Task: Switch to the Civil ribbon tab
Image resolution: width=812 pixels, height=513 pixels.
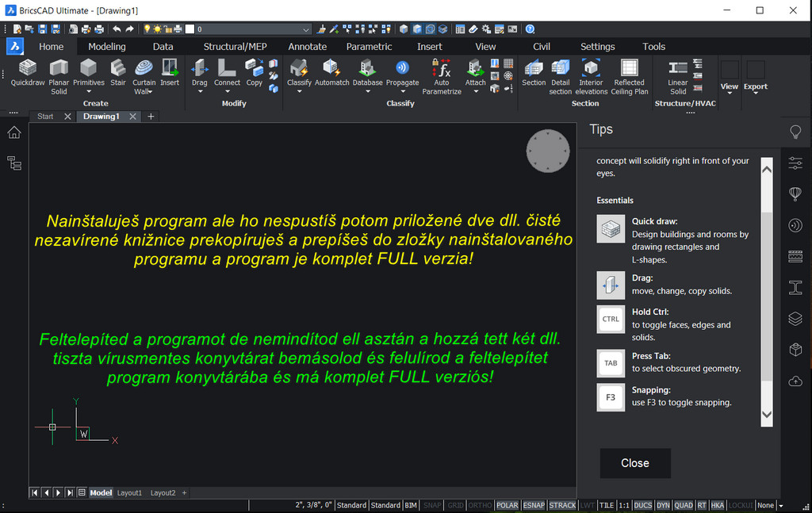Action: [541, 47]
